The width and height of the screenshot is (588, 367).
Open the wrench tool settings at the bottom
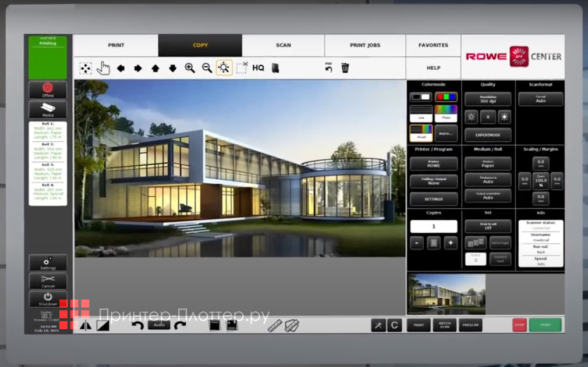coord(378,325)
